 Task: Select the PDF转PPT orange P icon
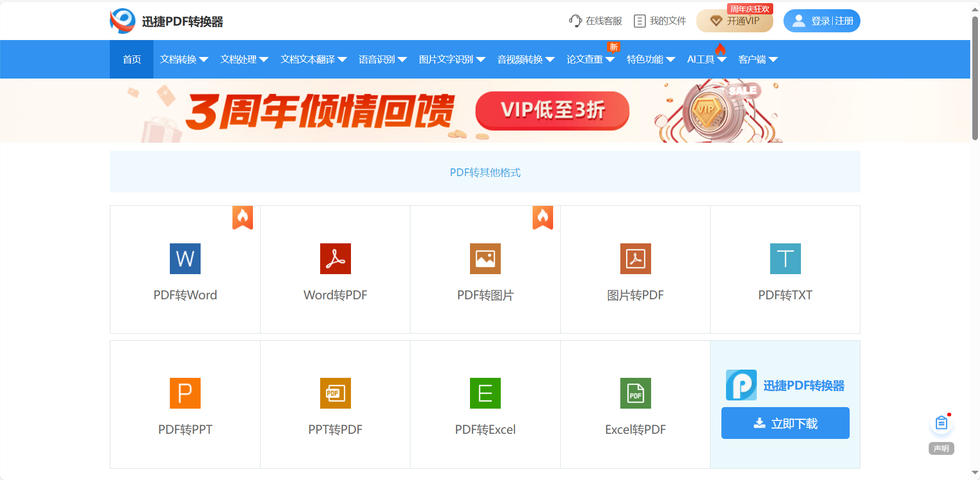tap(185, 393)
